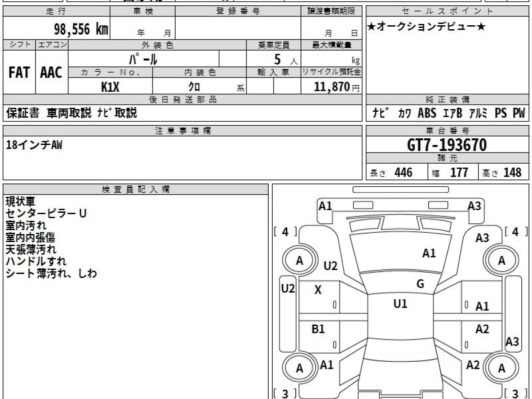
Task: Click the 5 人 seating capacity value
Action: [285, 59]
